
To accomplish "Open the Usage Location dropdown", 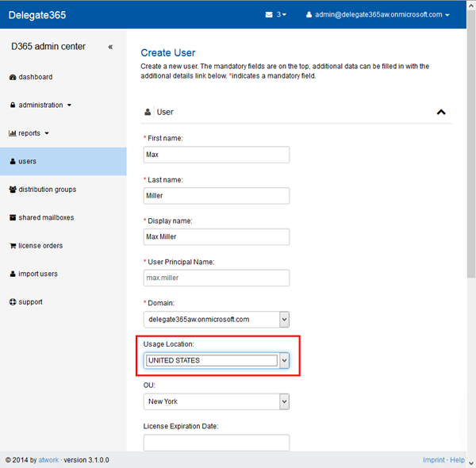I will (284, 360).
